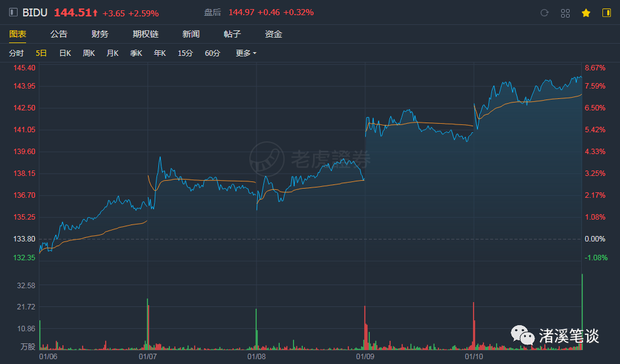The height and width of the screenshot is (364, 620).
Task: Open the 财务 tab
Action: click(99, 34)
